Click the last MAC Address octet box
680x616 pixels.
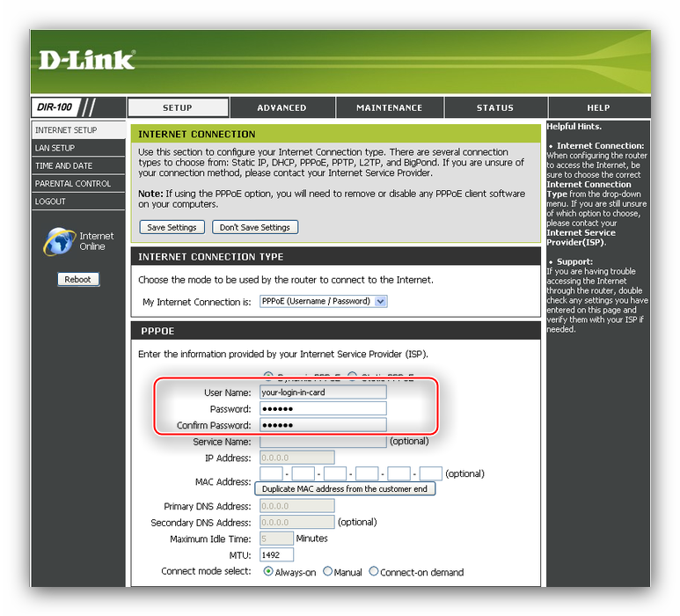pos(431,473)
